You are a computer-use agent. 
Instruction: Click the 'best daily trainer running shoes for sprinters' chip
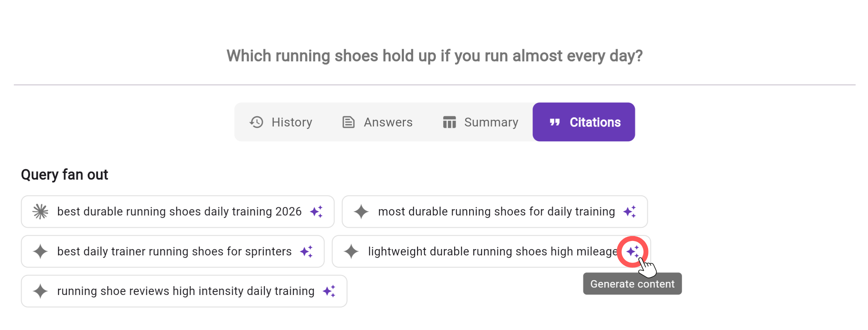tap(174, 251)
